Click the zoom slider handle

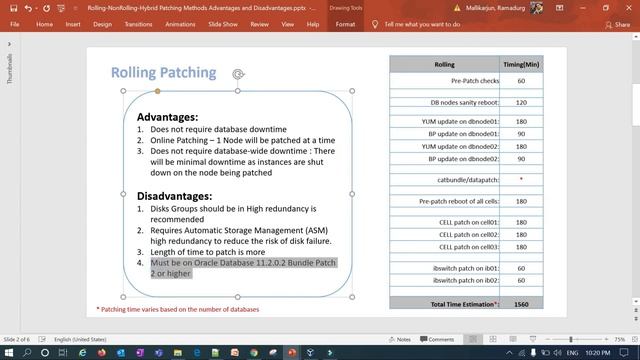click(x=571, y=339)
